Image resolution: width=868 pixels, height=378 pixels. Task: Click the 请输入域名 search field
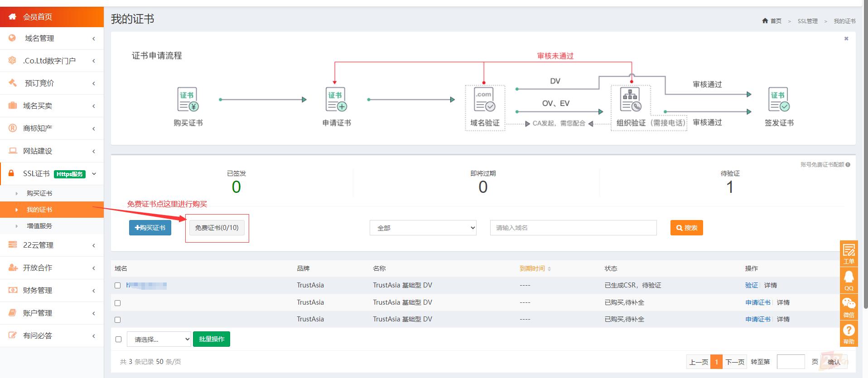tap(573, 228)
